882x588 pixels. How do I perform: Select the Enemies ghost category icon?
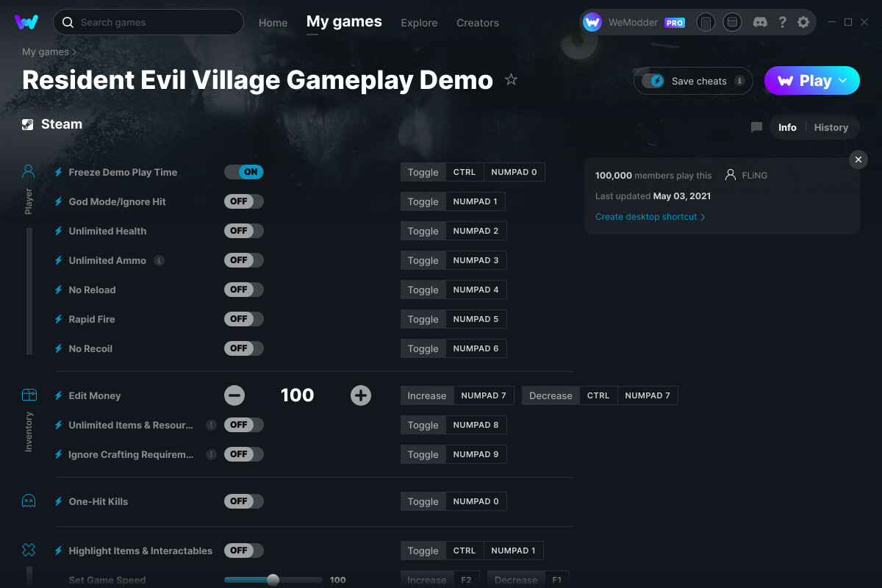coord(29,501)
